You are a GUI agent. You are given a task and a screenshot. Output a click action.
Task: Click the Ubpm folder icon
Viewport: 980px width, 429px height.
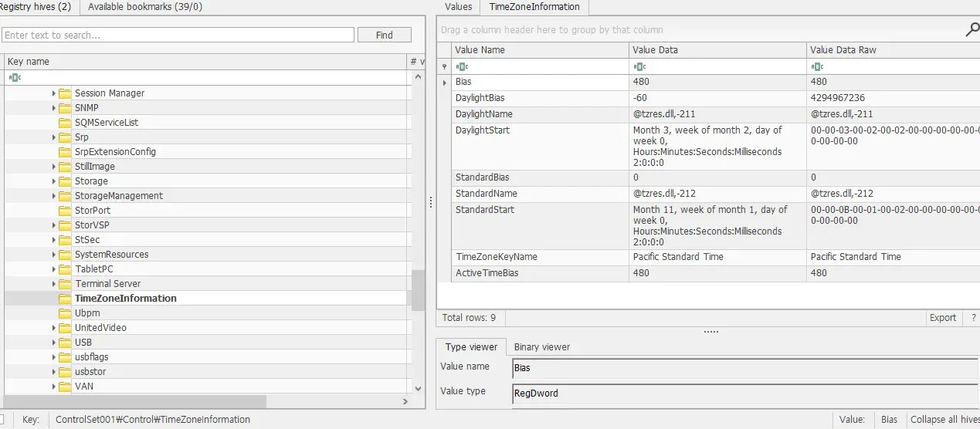(65, 313)
